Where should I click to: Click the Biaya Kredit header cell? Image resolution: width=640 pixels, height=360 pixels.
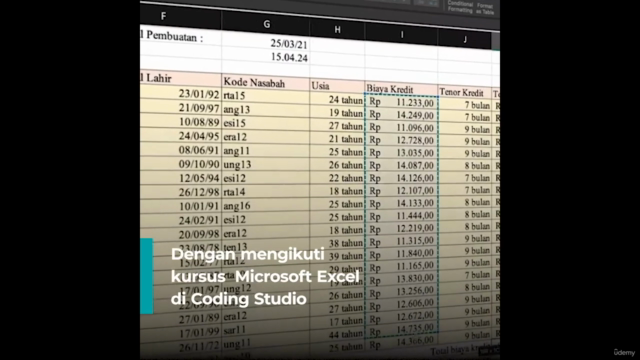[x=402, y=89]
